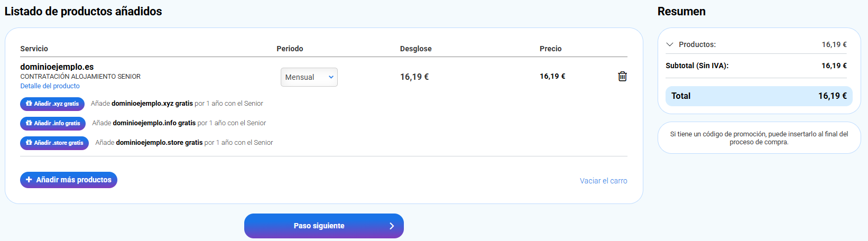Open the Mensual period dropdown
Viewport: 868px width, 241px height.
309,77
